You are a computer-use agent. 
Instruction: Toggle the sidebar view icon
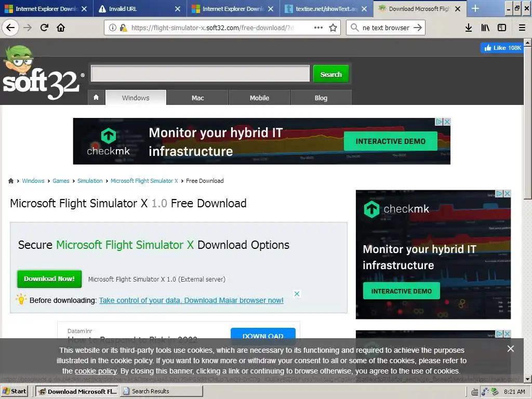502,28
